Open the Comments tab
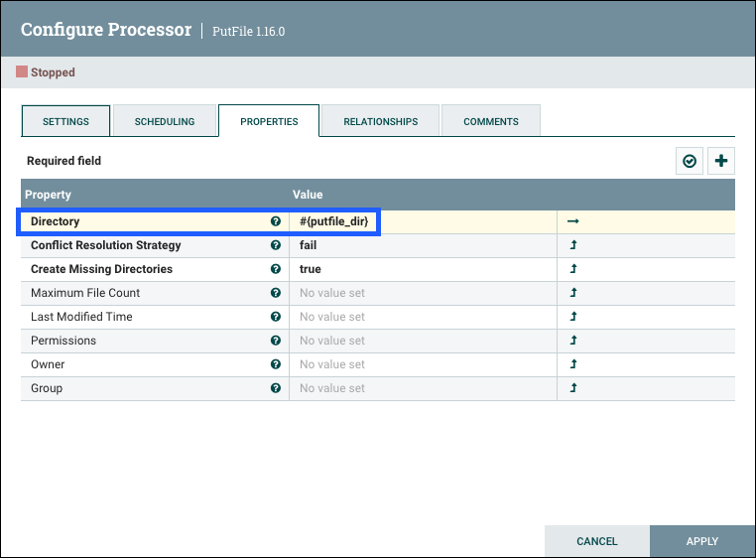The image size is (756, 558). pyautogui.click(x=491, y=121)
